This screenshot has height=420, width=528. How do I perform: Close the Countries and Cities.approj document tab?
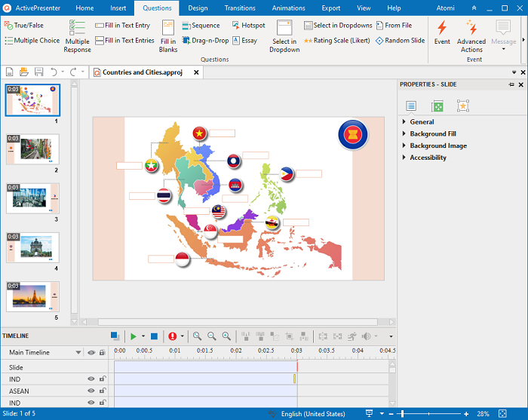tap(196, 72)
